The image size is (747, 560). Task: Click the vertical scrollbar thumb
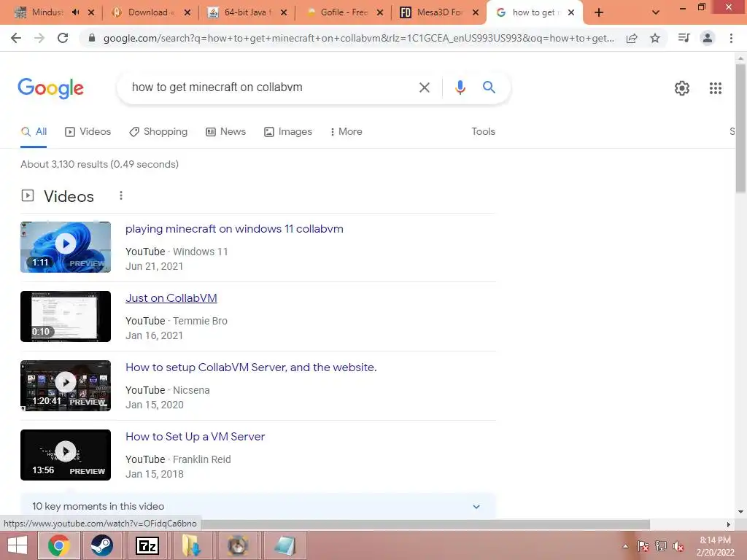click(740, 128)
